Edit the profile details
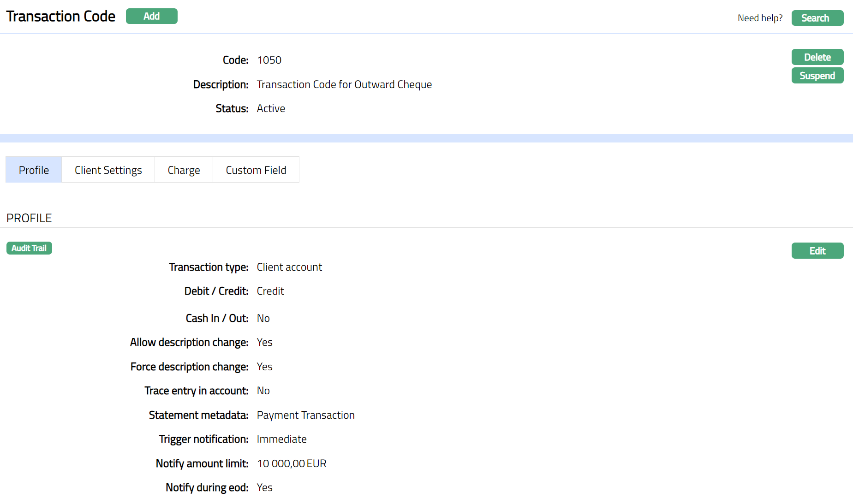The image size is (853, 504). pyautogui.click(x=817, y=251)
